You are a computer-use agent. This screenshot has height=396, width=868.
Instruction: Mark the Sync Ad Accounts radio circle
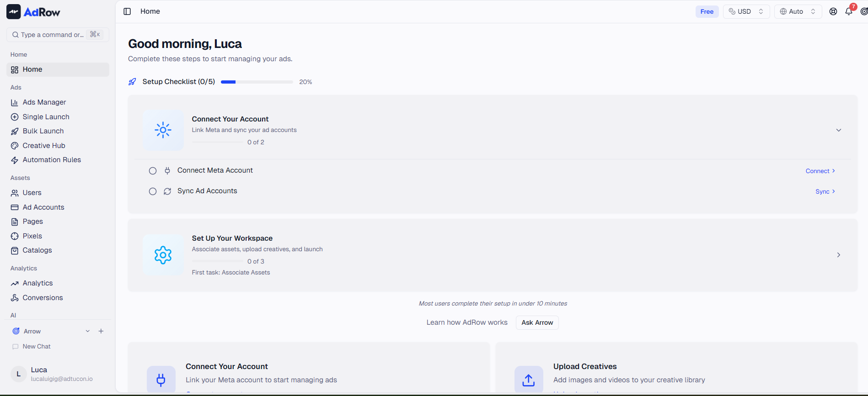pyautogui.click(x=153, y=191)
